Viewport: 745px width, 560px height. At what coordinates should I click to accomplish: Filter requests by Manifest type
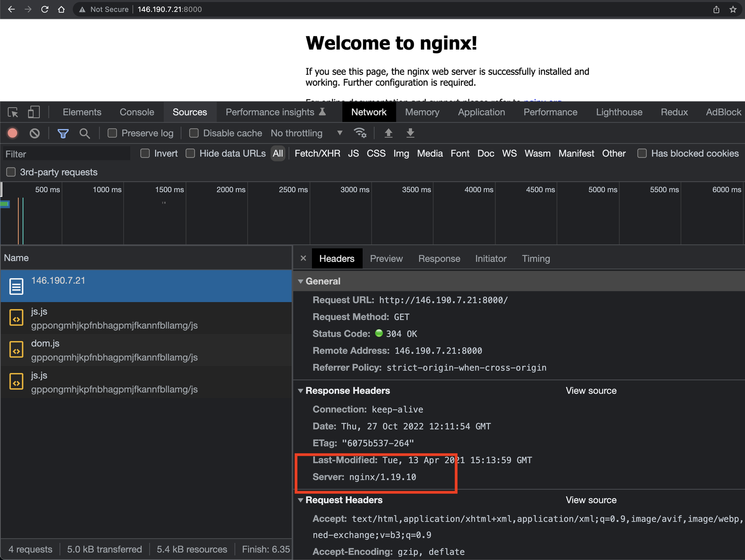point(576,153)
